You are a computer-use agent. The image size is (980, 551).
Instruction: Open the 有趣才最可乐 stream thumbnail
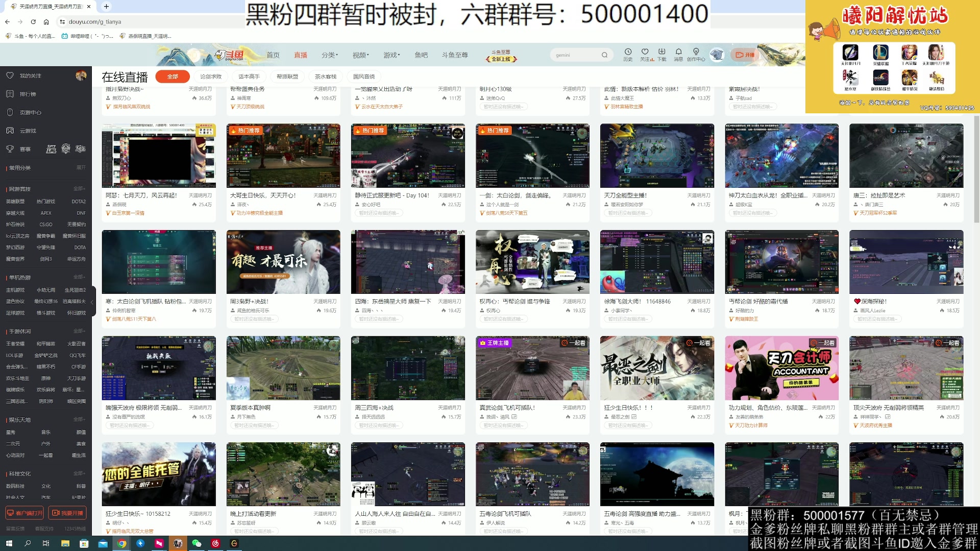[x=283, y=262]
